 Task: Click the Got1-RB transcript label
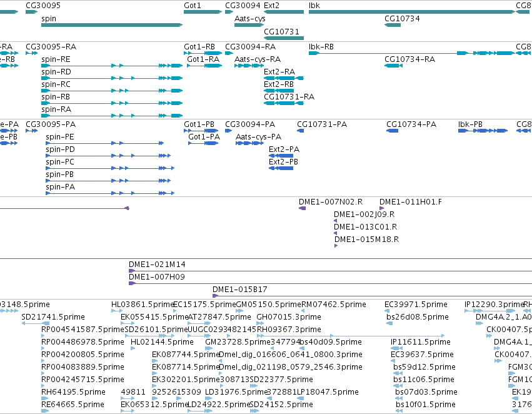[199, 47]
